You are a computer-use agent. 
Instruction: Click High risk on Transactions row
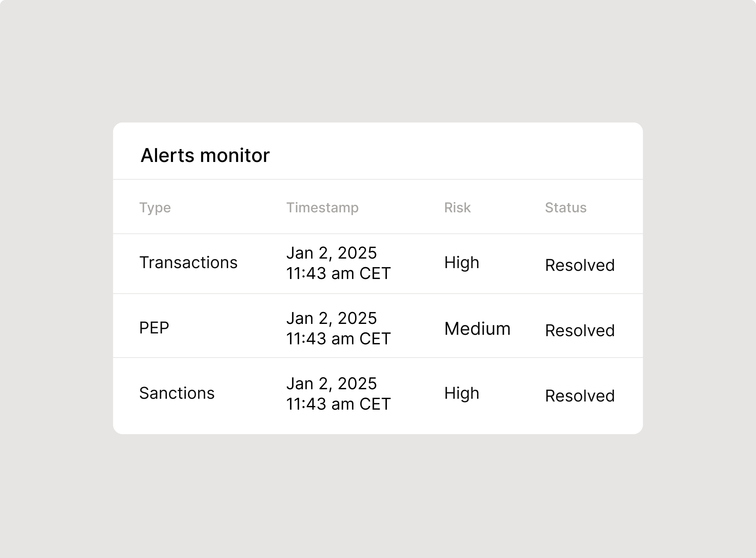(462, 263)
